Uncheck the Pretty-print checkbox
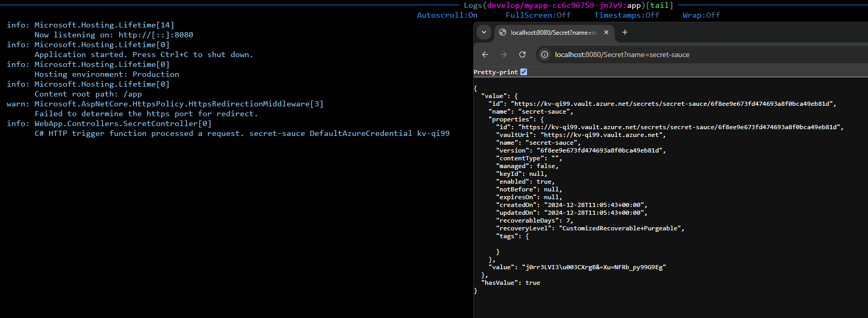 (x=523, y=72)
